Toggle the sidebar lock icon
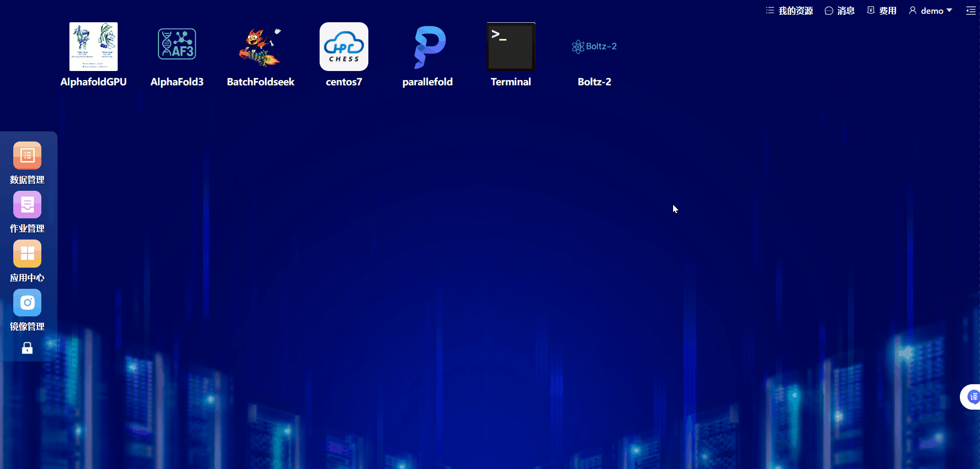This screenshot has width=980, height=469. pyautogui.click(x=27, y=348)
